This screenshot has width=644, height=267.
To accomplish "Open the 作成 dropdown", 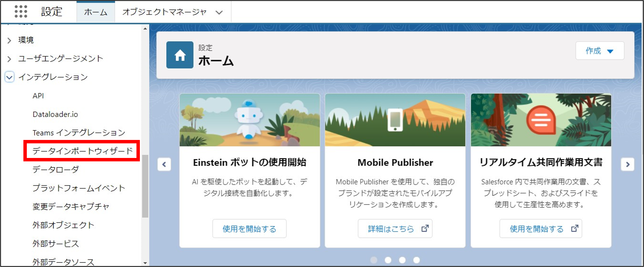I will (x=600, y=51).
